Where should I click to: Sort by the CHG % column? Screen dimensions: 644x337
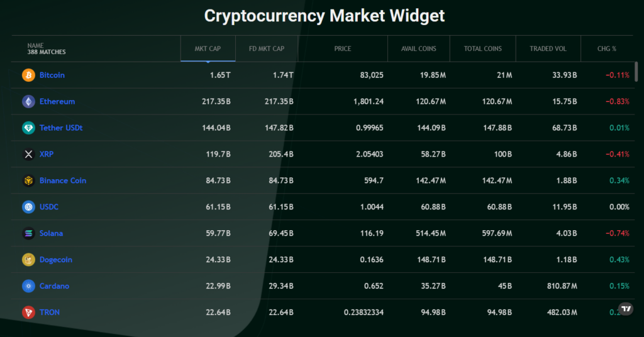pos(607,49)
